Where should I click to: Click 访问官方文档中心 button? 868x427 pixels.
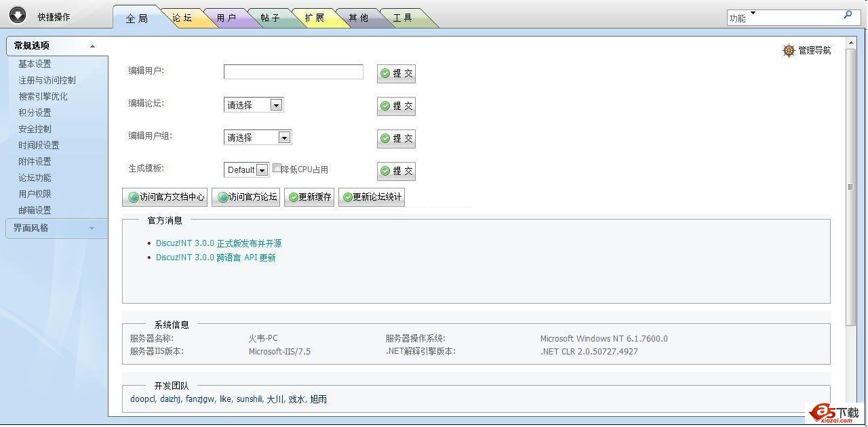165,197
